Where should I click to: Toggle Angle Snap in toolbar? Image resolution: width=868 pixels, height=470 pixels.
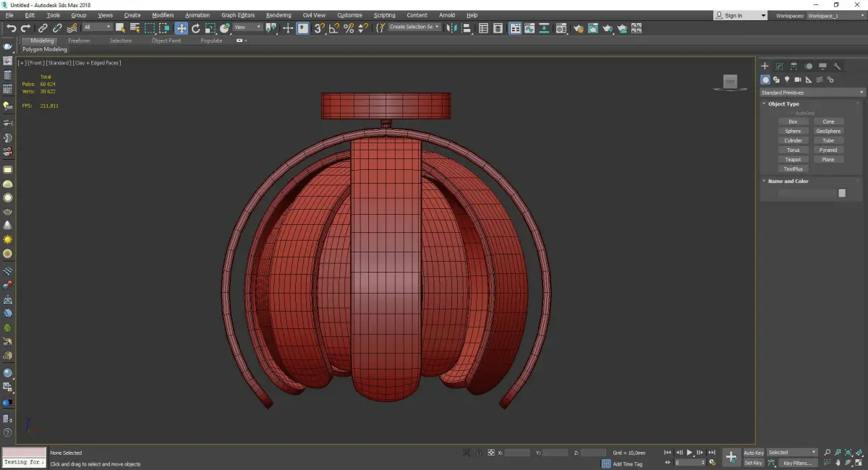pyautogui.click(x=334, y=28)
